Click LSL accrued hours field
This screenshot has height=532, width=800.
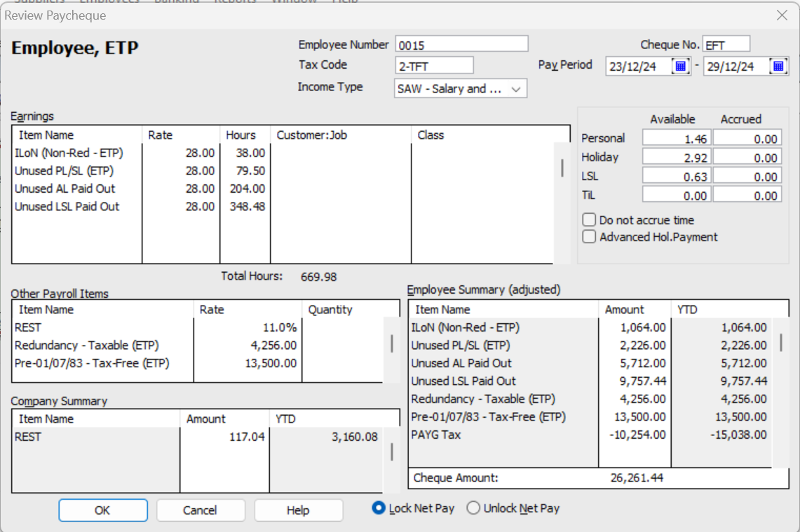coord(747,176)
